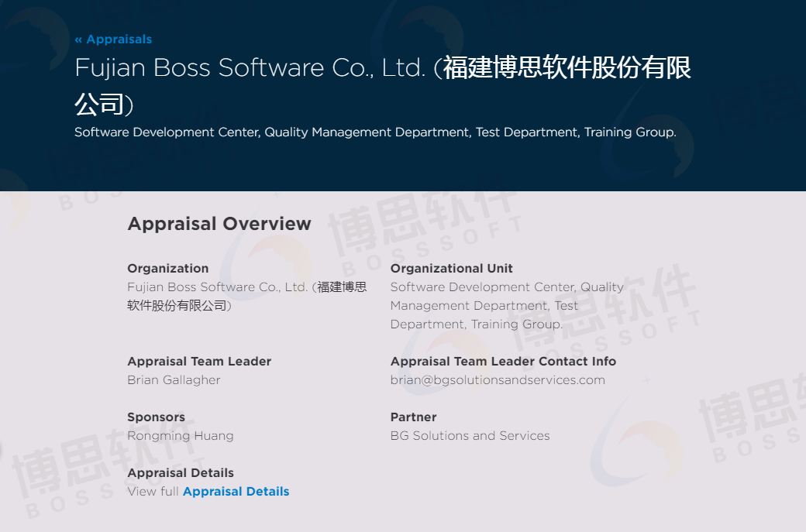
Task: Open the blue Appraisal Details link
Action: (x=236, y=492)
